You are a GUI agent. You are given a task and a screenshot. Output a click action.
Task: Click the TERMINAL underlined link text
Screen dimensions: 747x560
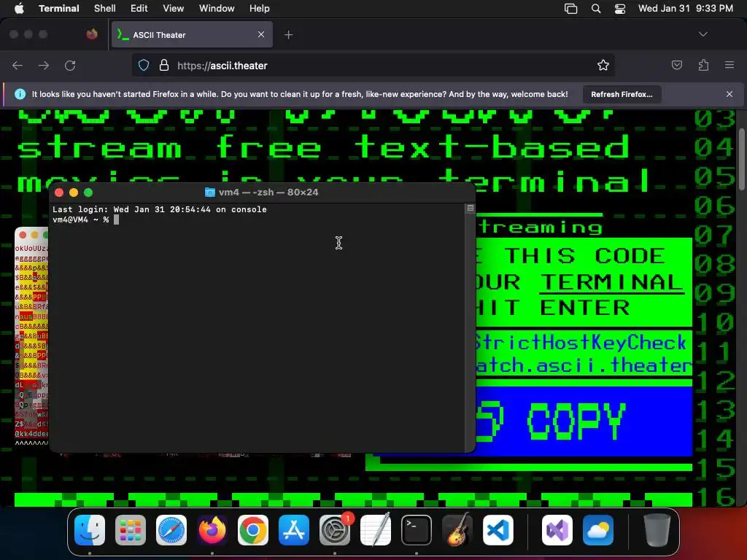[x=612, y=282]
